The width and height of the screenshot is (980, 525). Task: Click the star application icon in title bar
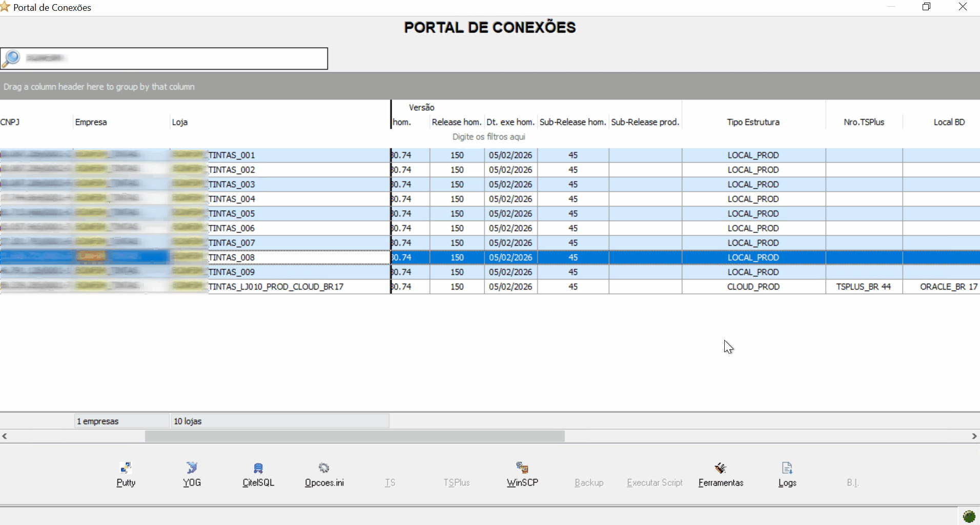coord(5,7)
